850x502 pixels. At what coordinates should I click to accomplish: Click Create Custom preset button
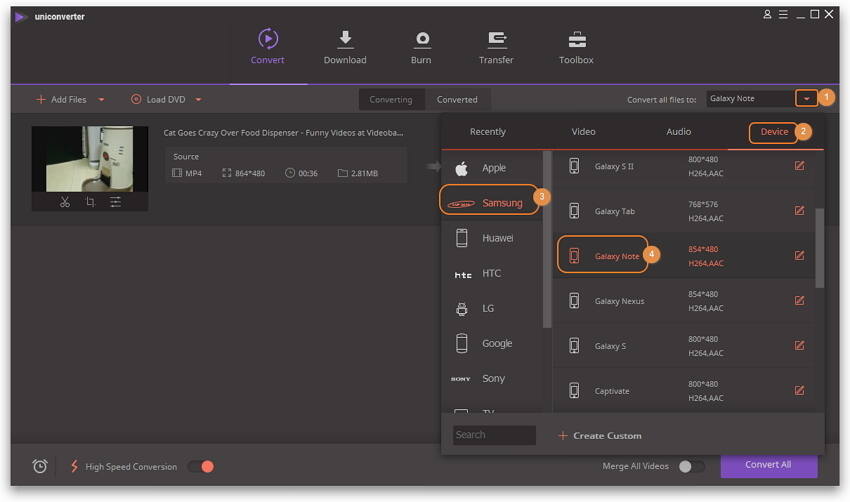(x=600, y=436)
